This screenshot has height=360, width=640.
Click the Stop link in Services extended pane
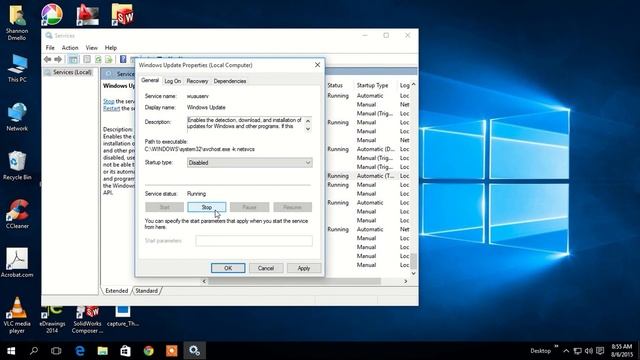[109, 101]
